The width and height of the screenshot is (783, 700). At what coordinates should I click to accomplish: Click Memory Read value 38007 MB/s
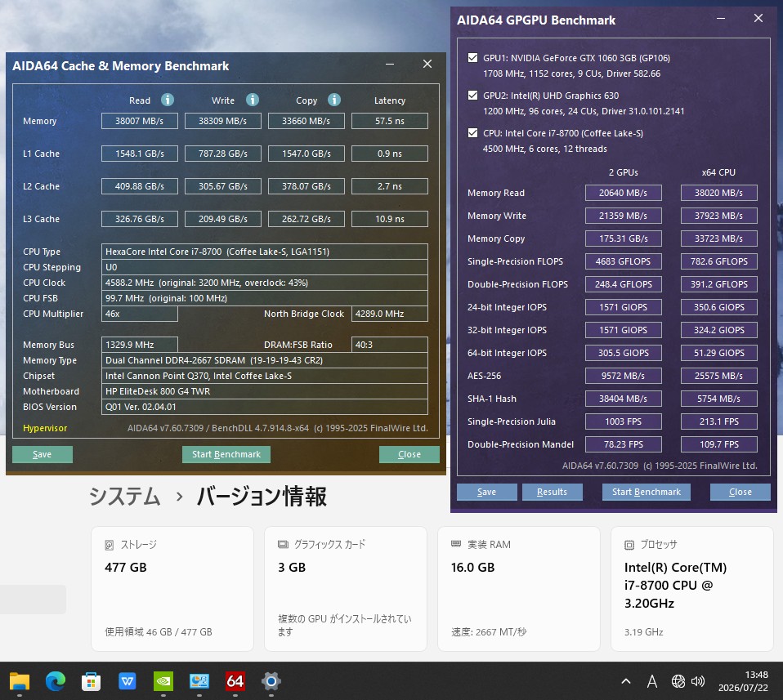140,121
